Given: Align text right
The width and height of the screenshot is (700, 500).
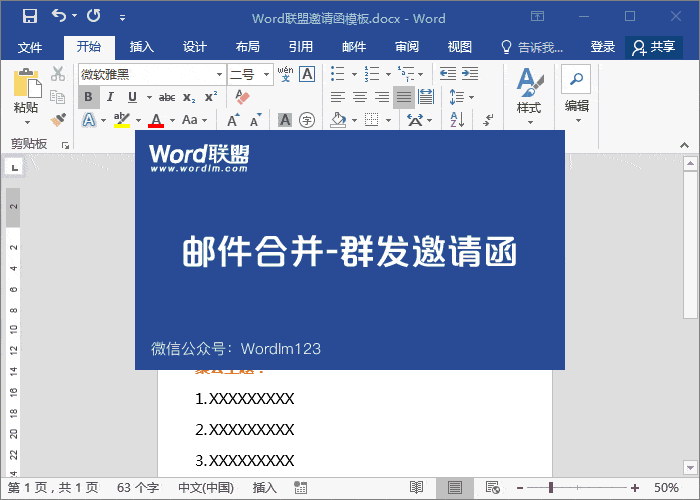Looking at the screenshot, I should pos(382,97).
